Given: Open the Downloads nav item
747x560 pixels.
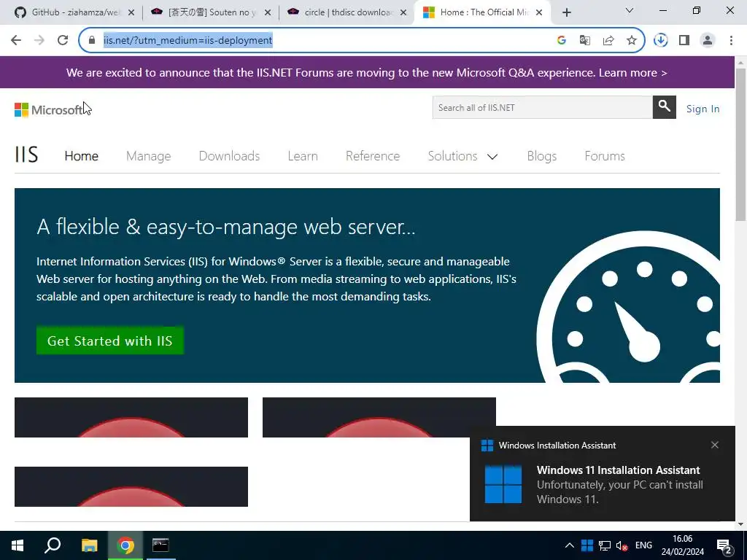Looking at the screenshot, I should [229, 156].
